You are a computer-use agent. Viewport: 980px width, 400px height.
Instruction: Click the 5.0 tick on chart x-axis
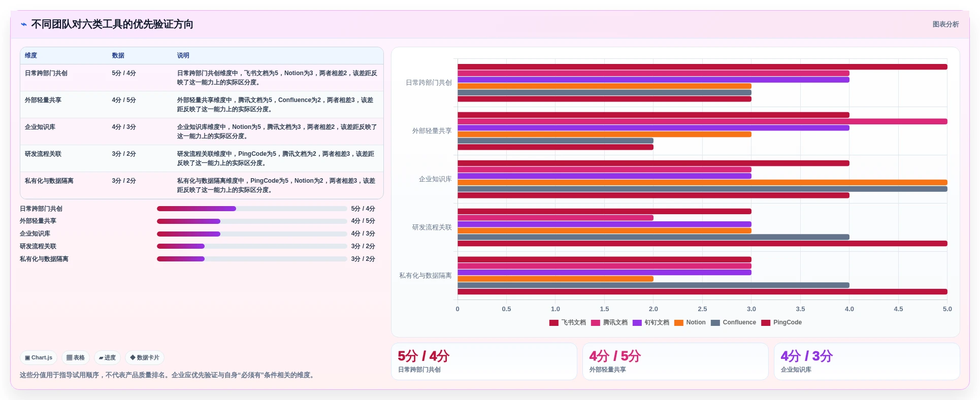pyautogui.click(x=947, y=309)
